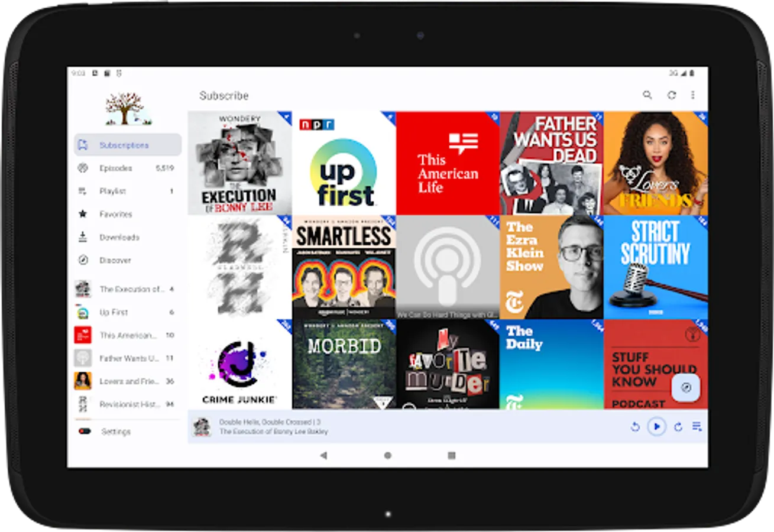Tap the refresh icon in the top bar
The image size is (774, 532).
click(x=671, y=95)
